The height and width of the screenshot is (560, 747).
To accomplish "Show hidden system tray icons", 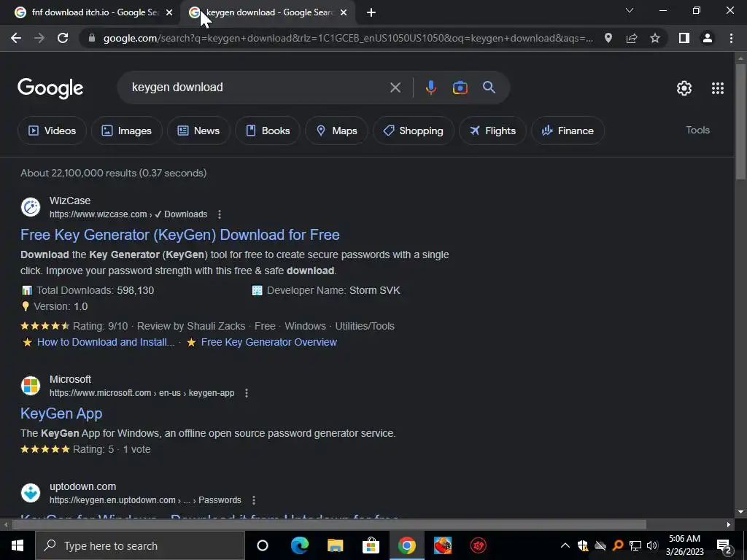I will pyautogui.click(x=565, y=545).
